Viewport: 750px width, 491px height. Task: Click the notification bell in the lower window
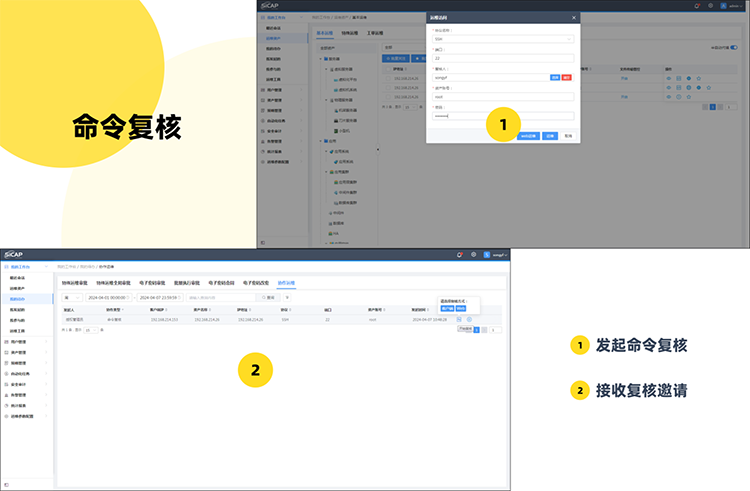point(460,255)
